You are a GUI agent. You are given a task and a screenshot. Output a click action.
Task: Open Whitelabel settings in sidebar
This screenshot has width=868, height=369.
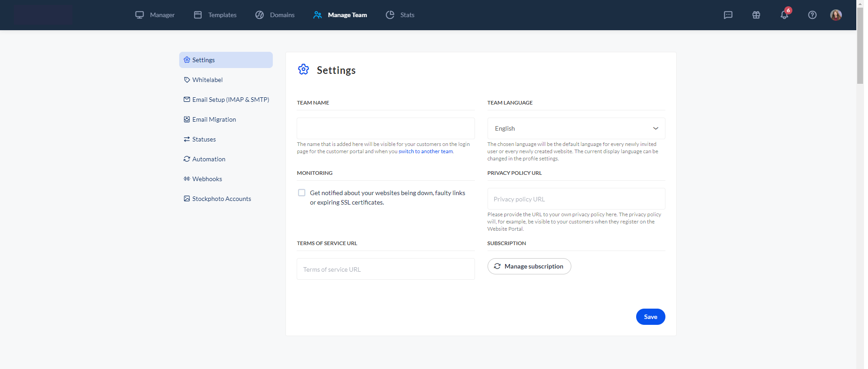click(x=207, y=80)
